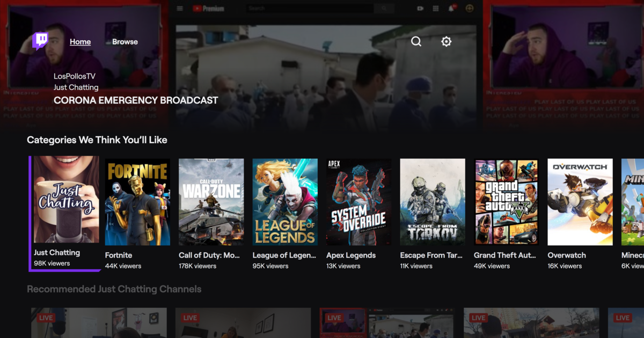Open the first LIVE recommended channel thumbnail

click(99, 323)
